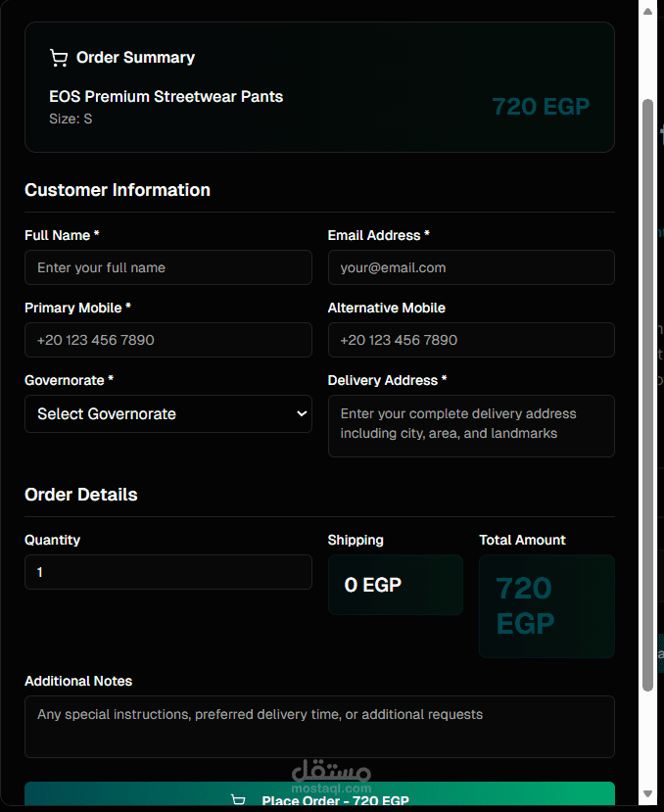Viewport: 664px width, 812px height.
Task: Open the Select Governorate dropdown
Action: (157, 413)
